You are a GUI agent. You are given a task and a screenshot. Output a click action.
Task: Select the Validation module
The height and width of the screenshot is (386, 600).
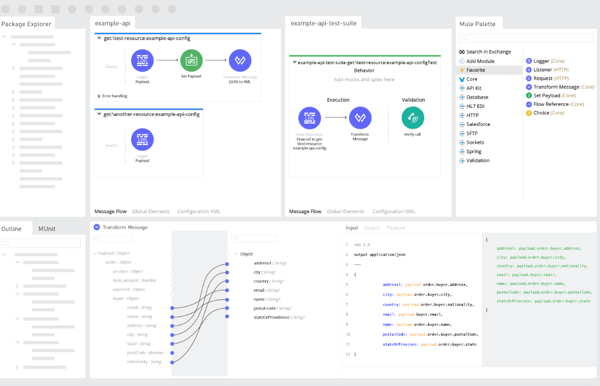(x=474, y=160)
